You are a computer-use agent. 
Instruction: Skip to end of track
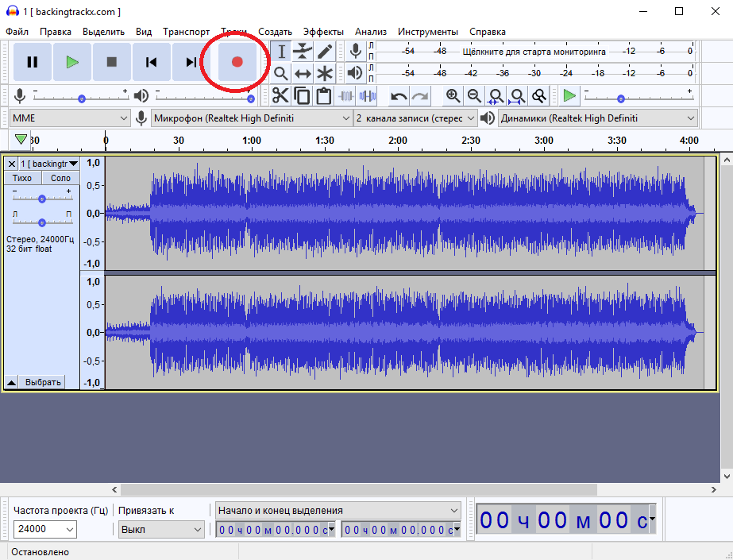click(x=191, y=62)
